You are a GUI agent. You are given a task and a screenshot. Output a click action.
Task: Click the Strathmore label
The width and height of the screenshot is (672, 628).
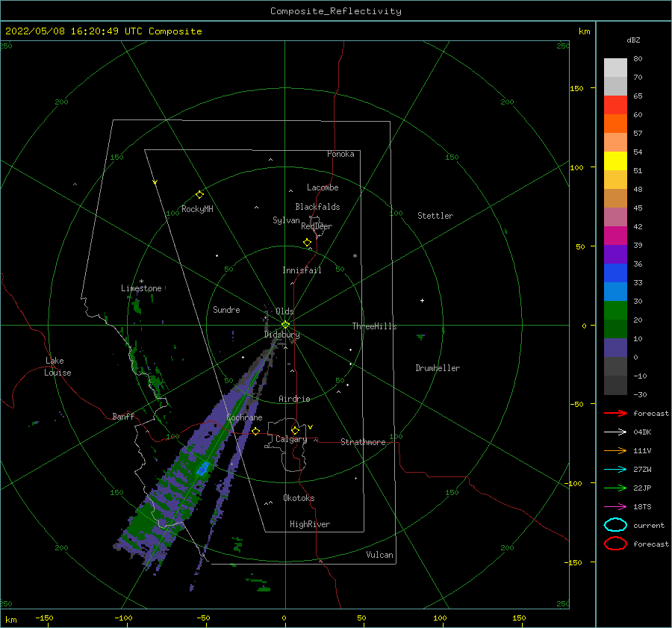tap(363, 442)
